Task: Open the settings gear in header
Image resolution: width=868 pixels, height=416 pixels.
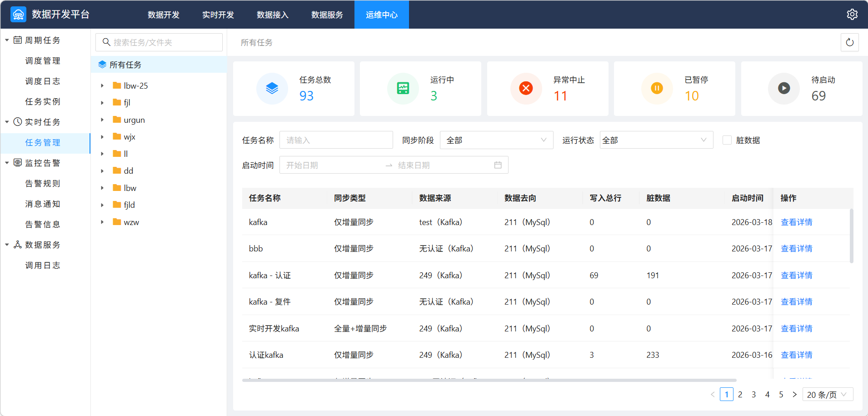Action: click(852, 15)
